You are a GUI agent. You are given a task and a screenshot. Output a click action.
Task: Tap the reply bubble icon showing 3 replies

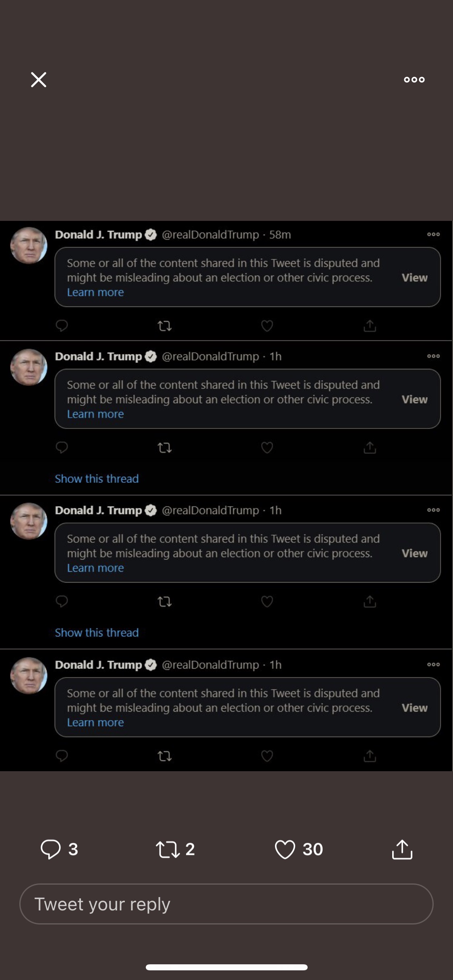point(51,849)
